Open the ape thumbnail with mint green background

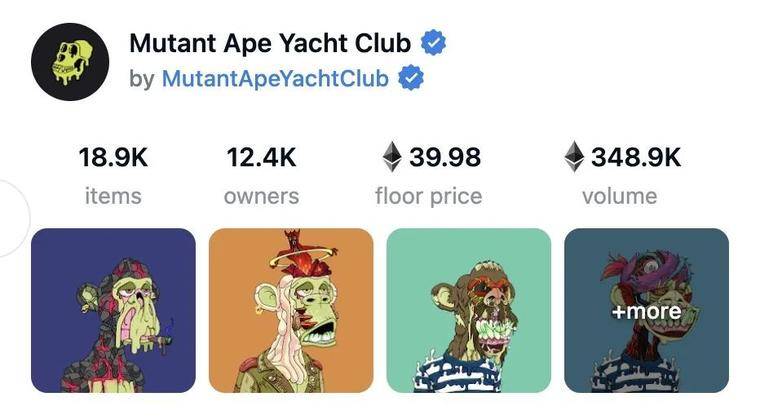pyautogui.click(x=469, y=310)
